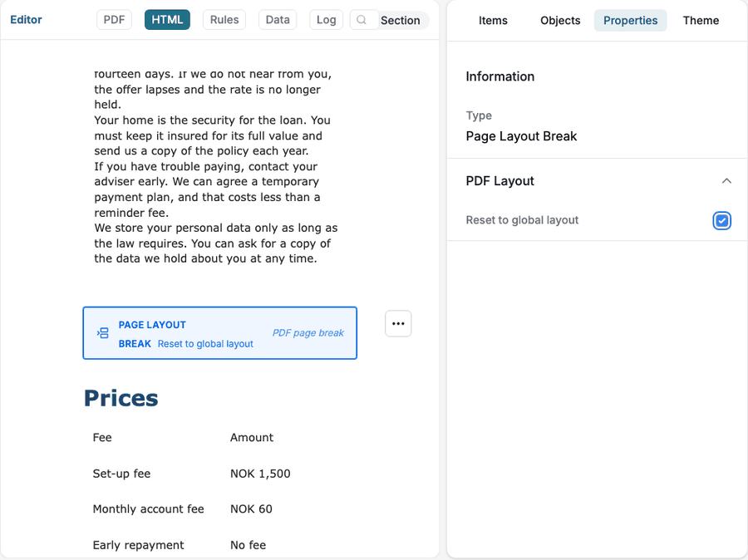Viewport: 748px width, 560px height.
Task: Switch to the PDF view
Action: (x=114, y=20)
